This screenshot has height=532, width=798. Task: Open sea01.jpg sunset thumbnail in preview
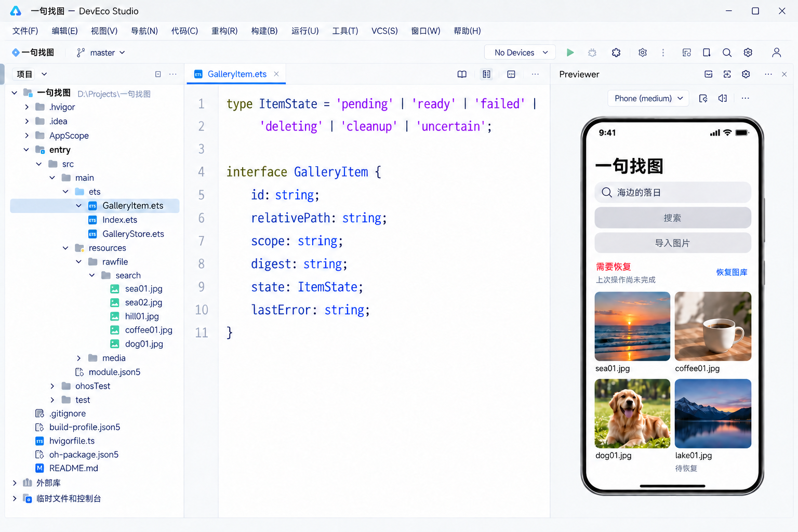pyautogui.click(x=632, y=326)
